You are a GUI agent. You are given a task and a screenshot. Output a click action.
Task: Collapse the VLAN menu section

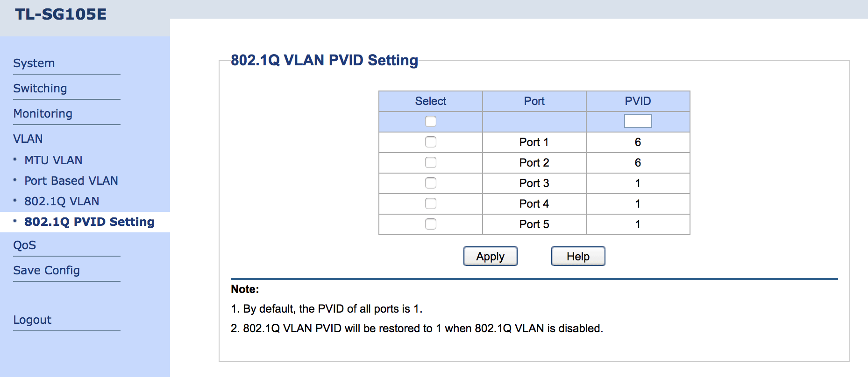[28, 139]
